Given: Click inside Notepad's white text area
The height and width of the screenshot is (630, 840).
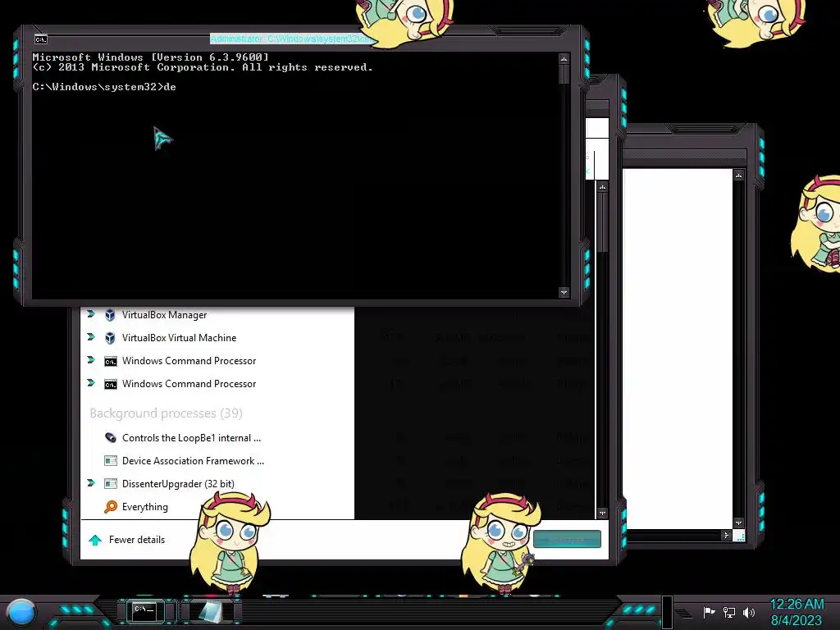Looking at the screenshot, I should coord(677,348).
